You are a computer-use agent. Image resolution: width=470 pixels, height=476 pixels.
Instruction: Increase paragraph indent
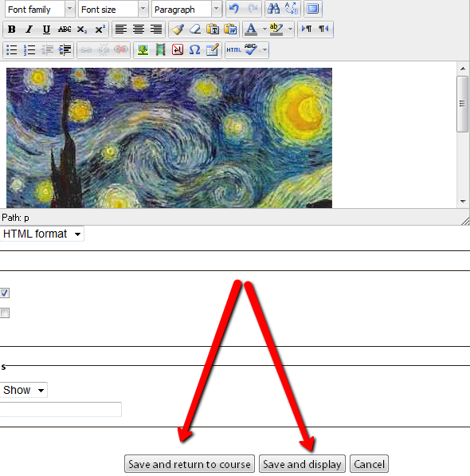click(x=65, y=50)
